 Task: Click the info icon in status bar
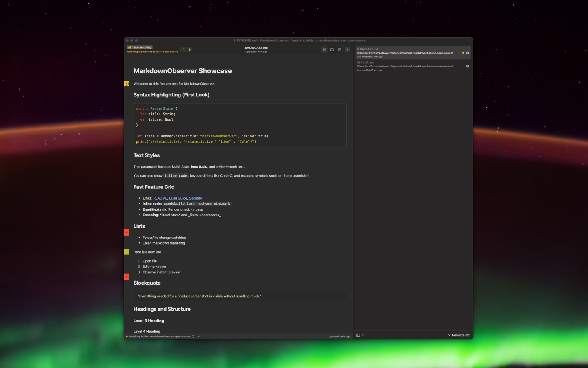click(x=193, y=337)
